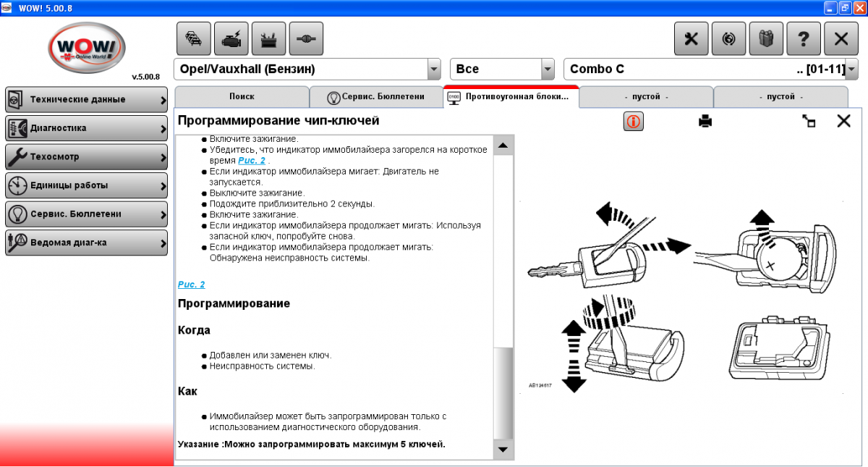
Task: Click the text Подождите приблизительно 2 секунды.
Action: click(x=292, y=204)
